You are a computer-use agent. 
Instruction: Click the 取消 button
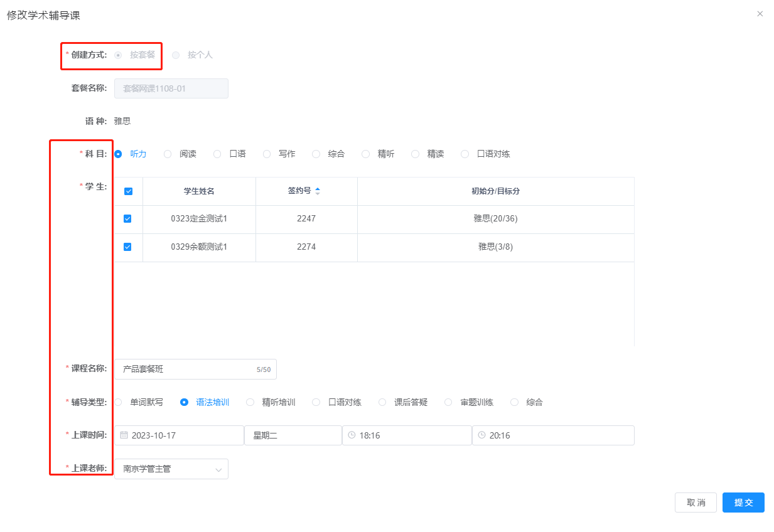click(x=695, y=503)
